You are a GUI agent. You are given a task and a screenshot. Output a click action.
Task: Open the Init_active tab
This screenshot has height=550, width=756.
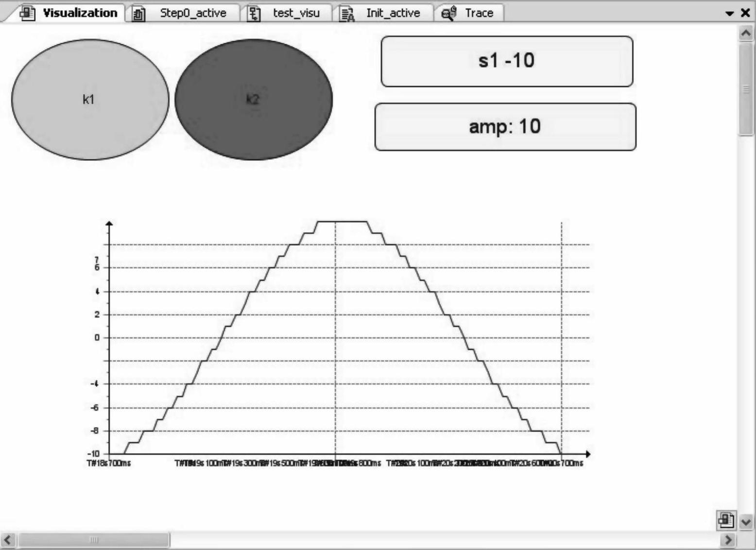click(383, 13)
